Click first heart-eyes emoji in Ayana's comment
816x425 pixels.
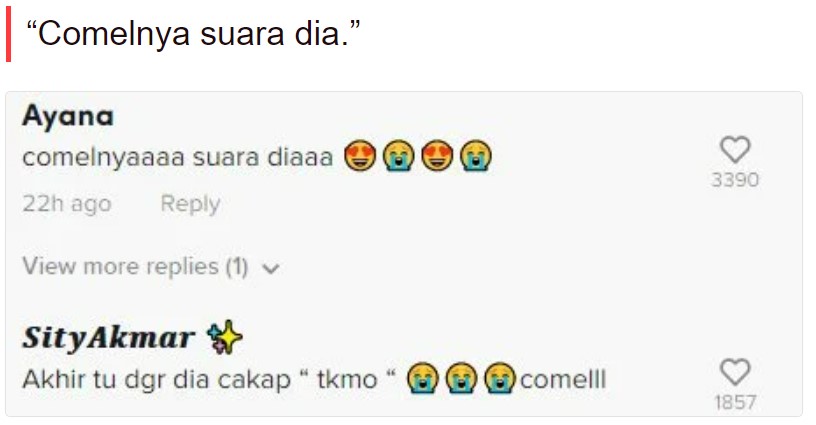point(360,156)
